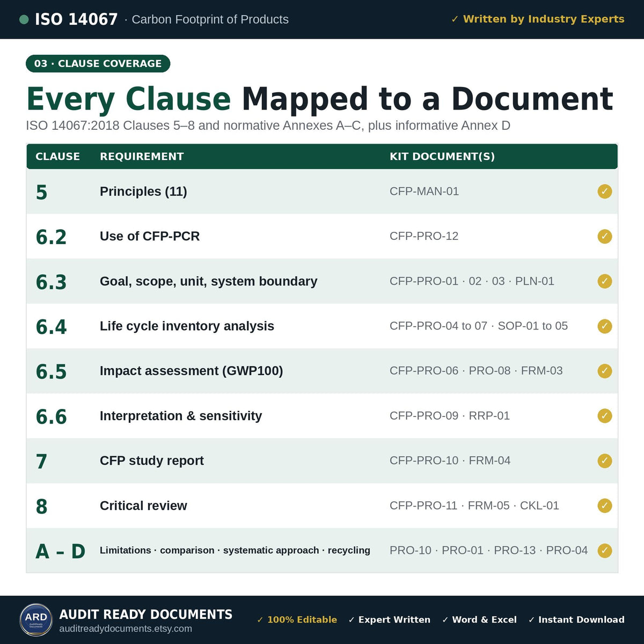Viewport: 644px width, 644px height.
Task: Click the CLAUSE column header
Action: pos(57,156)
